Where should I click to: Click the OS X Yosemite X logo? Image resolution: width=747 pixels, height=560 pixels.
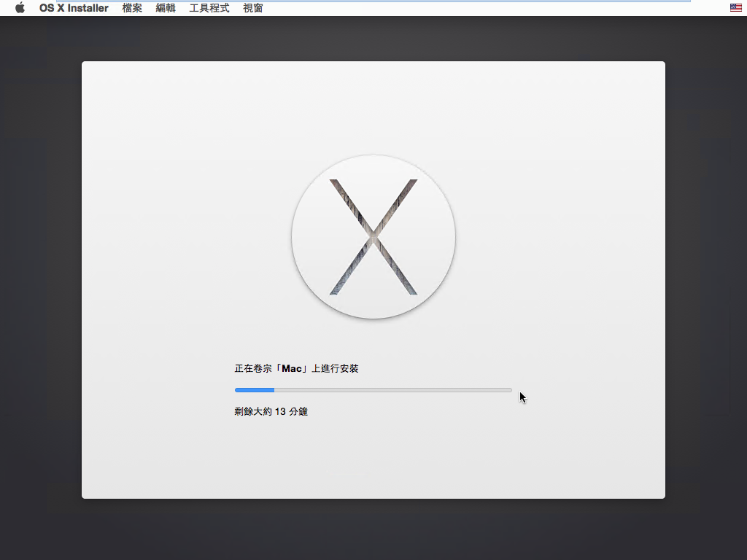[373, 237]
